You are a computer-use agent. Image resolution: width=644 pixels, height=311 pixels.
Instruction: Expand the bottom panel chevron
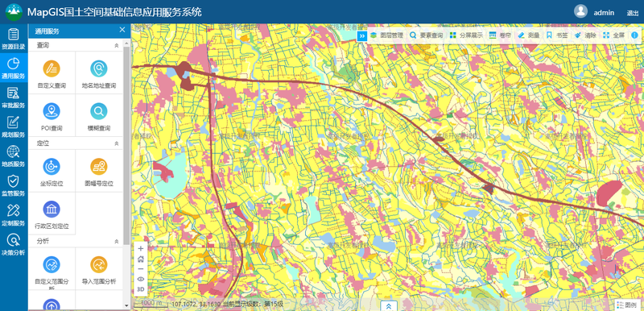[389, 306]
